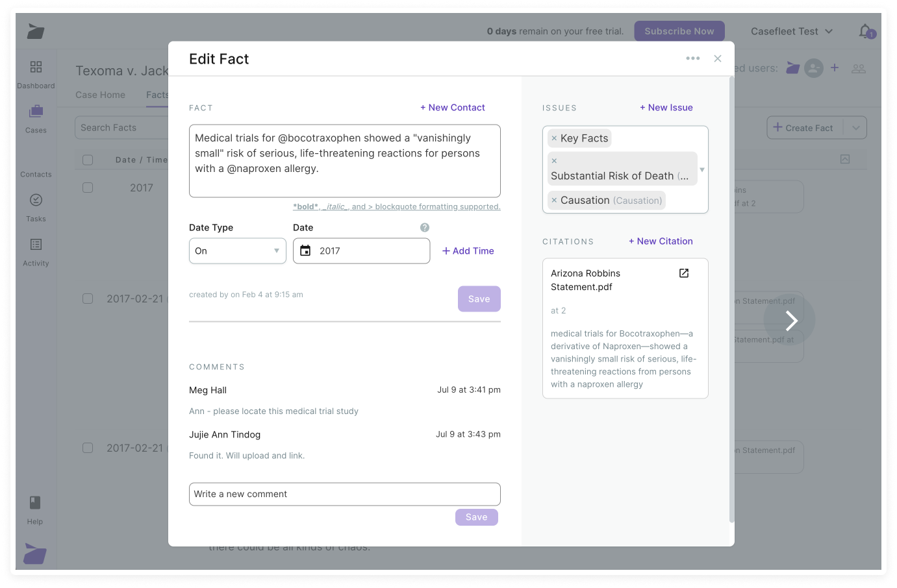Screen dimensions: 897x588
Task: Check the first 2017-02-21 fact checkbox
Action: point(88,299)
